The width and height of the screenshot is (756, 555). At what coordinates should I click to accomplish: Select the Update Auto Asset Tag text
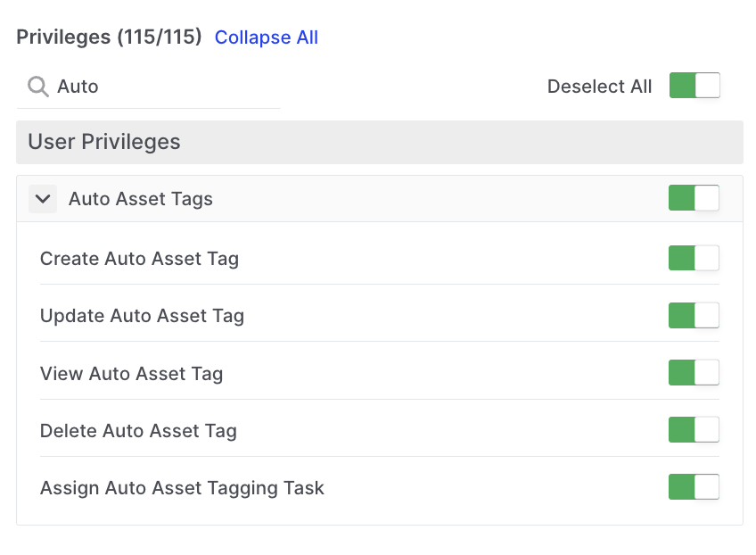(142, 316)
